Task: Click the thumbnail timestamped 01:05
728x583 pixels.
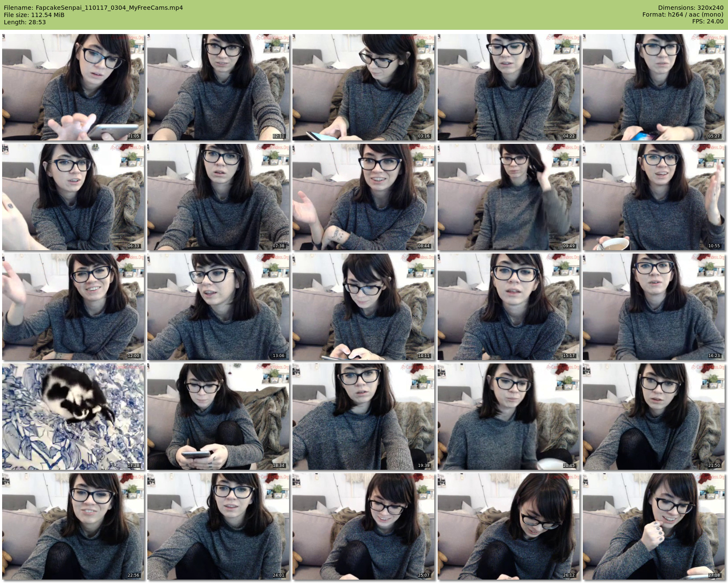Action: pos(73,87)
